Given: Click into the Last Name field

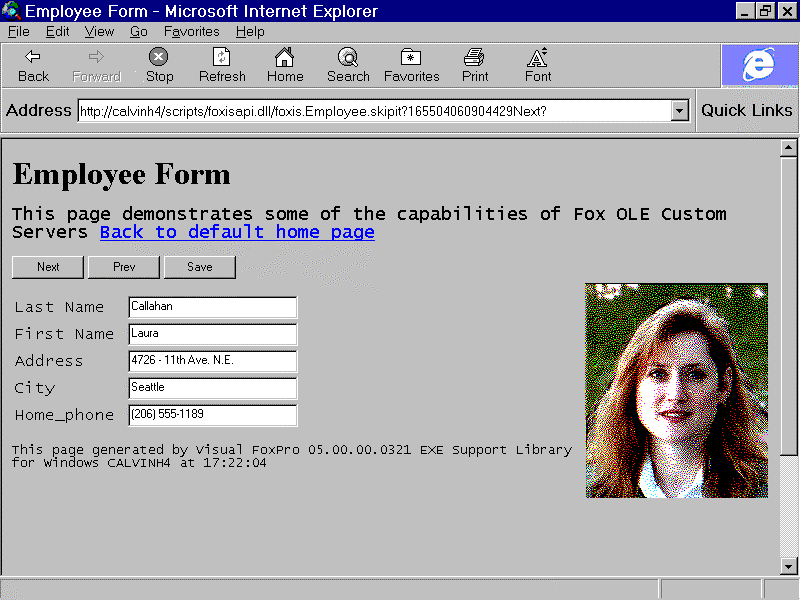Looking at the screenshot, I should (212, 307).
